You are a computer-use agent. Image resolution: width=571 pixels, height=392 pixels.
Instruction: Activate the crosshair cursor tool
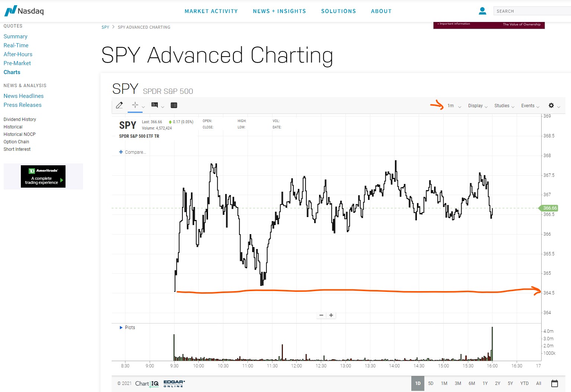[x=135, y=105]
